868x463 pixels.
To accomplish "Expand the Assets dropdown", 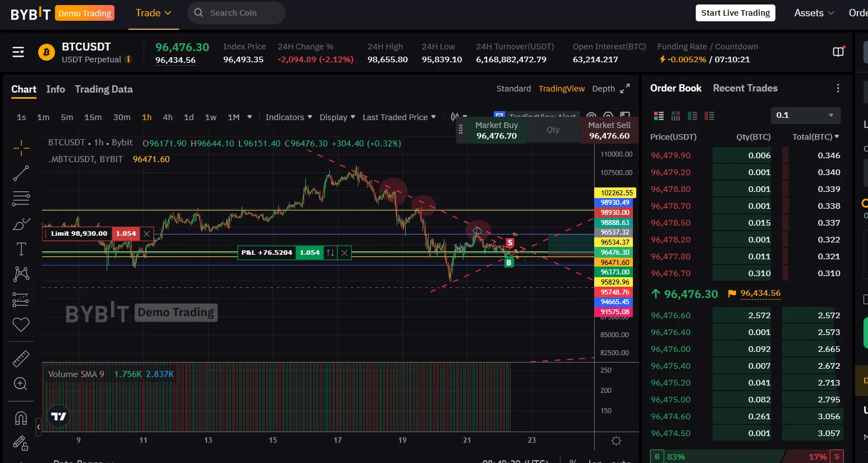I will point(814,13).
